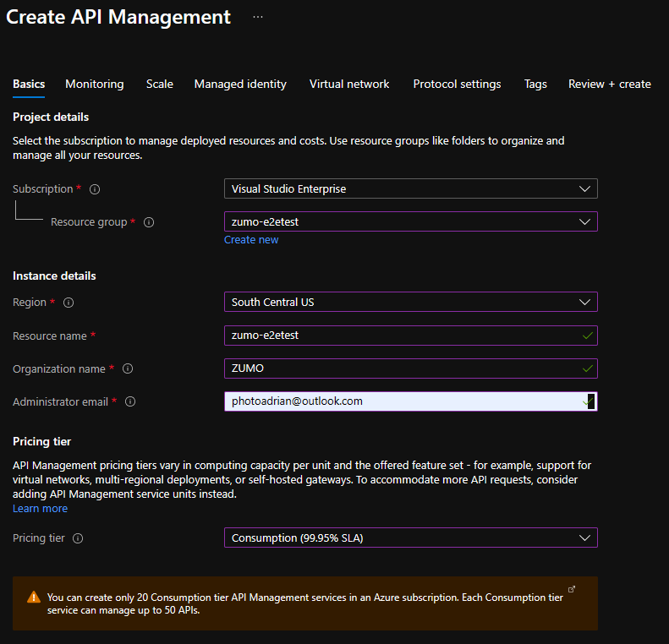This screenshot has height=644, width=669.
Task: Click the Create API Management page title
Action: point(118,17)
